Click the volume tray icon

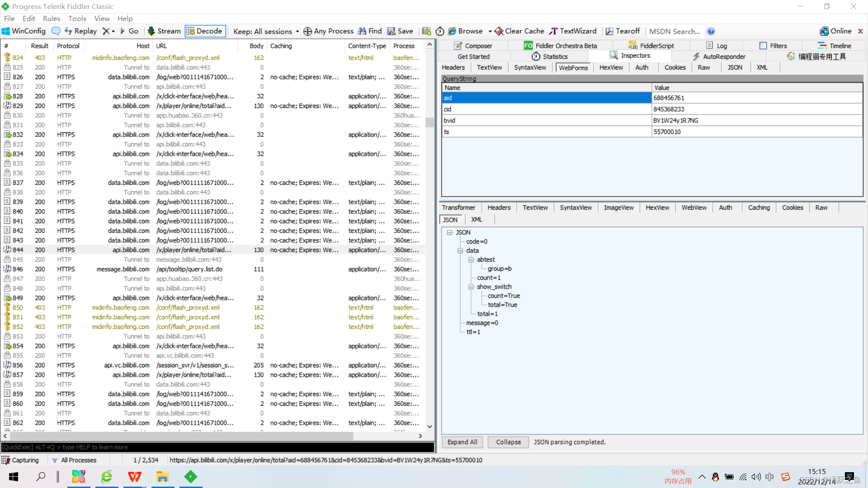coord(756,477)
